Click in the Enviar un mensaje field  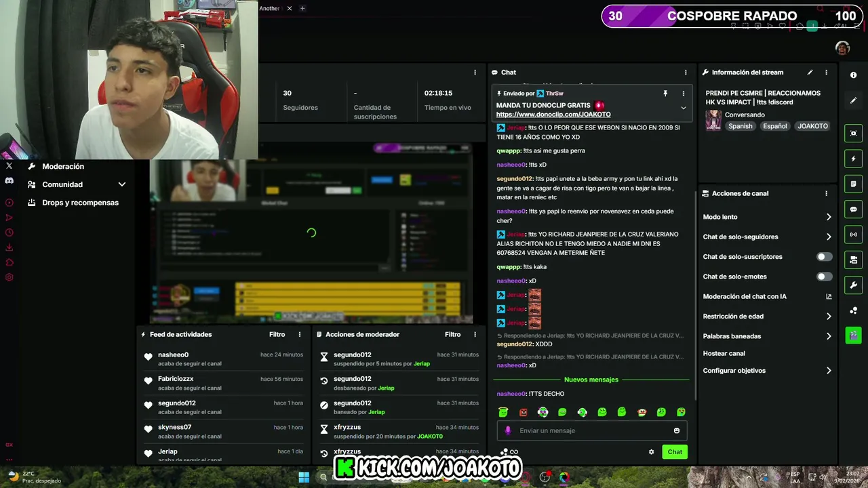click(593, 430)
